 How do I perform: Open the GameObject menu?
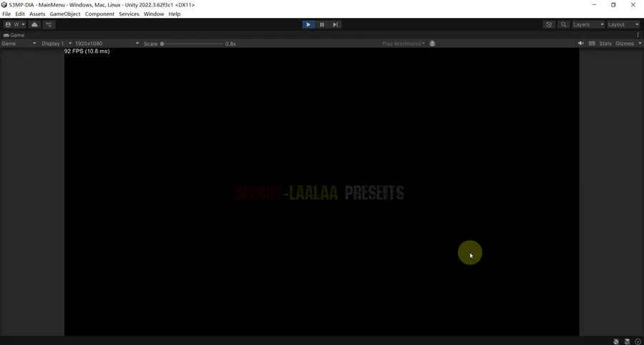point(65,14)
